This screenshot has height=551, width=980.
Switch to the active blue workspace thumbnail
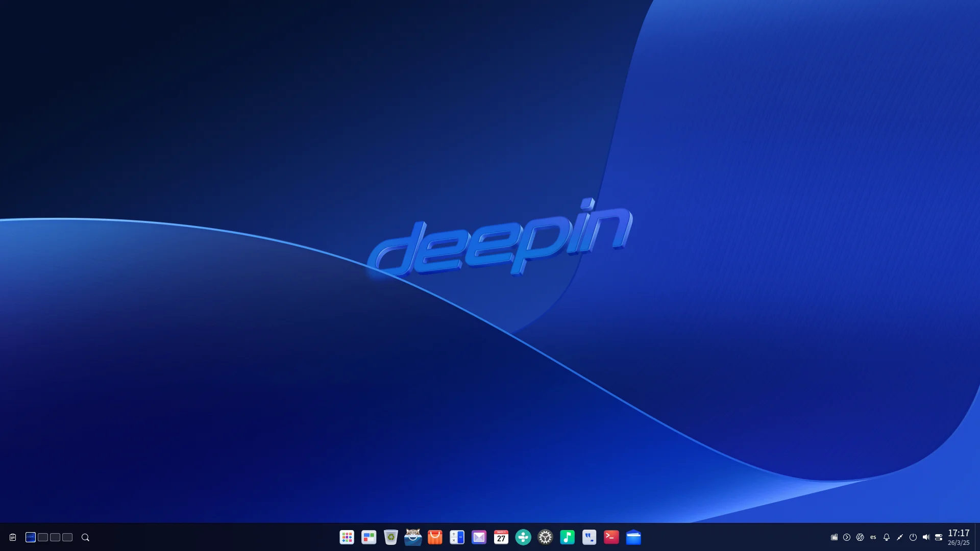(x=31, y=537)
